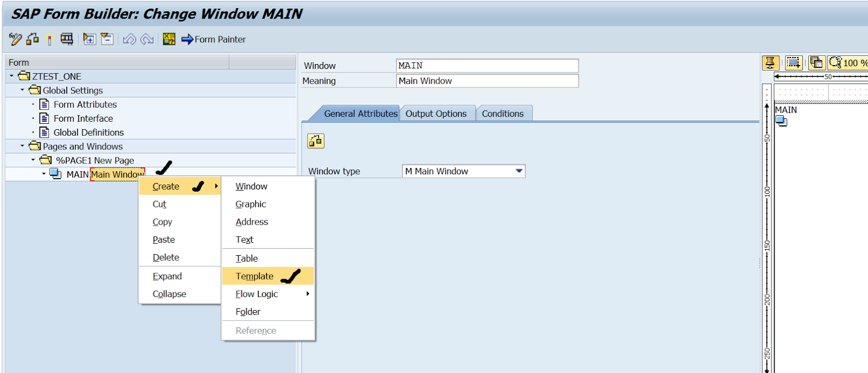Open the Create submenu arrow
Image resolution: width=868 pixels, height=373 pixels.
tap(216, 186)
